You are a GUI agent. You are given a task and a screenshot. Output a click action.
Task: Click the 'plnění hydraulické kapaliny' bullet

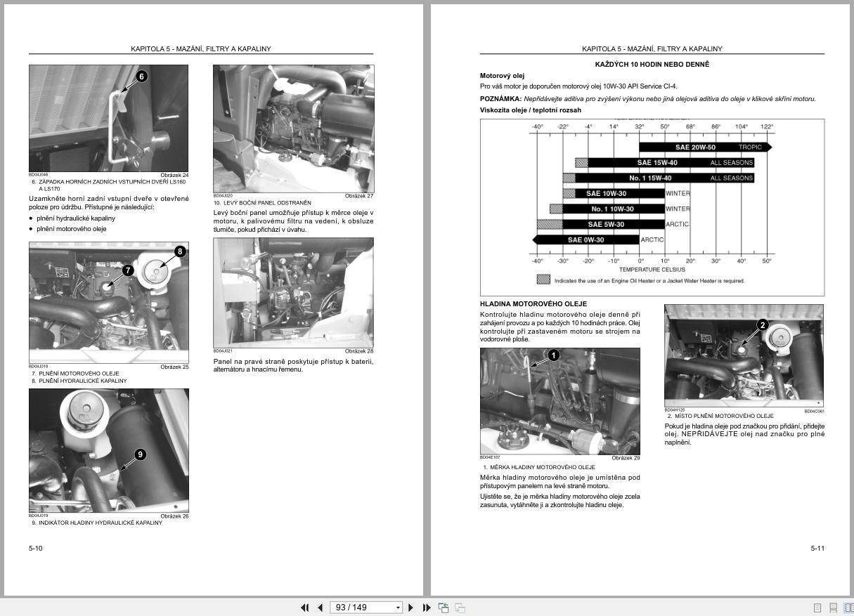click(x=76, y=218)
